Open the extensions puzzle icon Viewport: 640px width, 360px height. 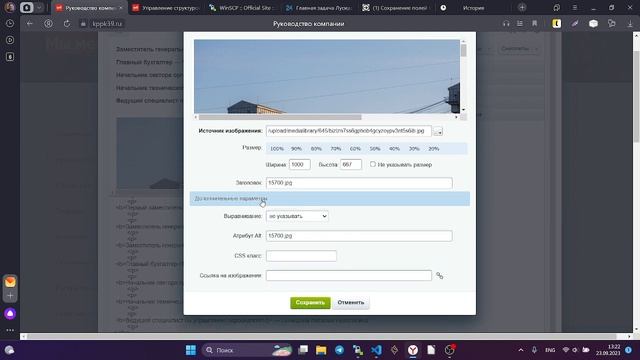[611, 24]
